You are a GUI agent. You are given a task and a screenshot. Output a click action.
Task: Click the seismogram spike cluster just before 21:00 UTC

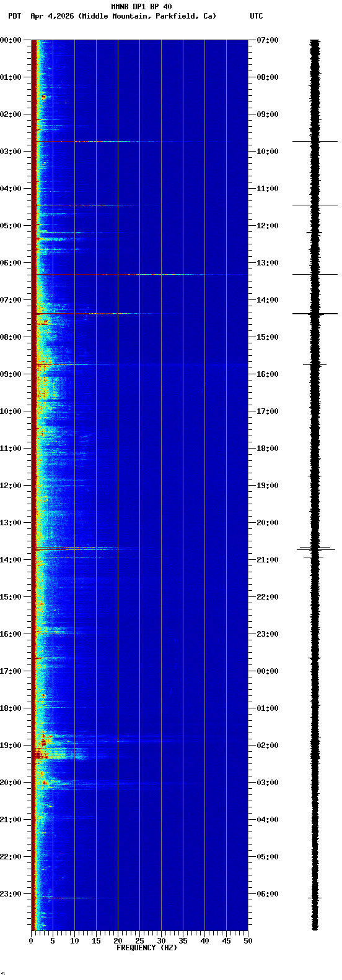coord(316,548)
